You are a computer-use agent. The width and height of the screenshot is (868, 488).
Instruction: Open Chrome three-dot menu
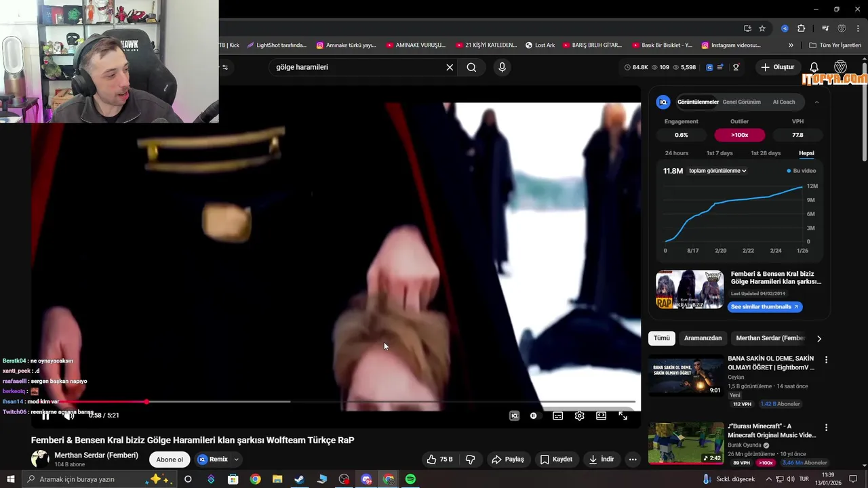click(859, 28)
